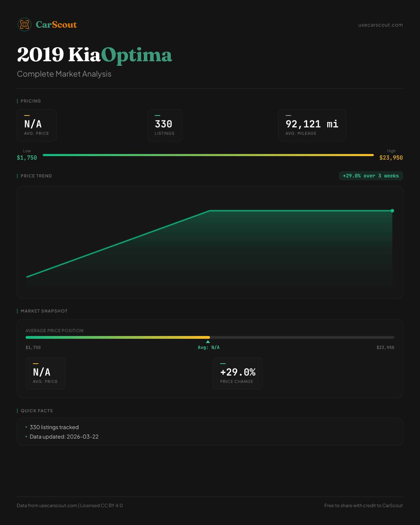Screen dimensions: 420x525
Task: Click the $23,950 high price label
Action: pyautogui.click(x=391, y=158)
